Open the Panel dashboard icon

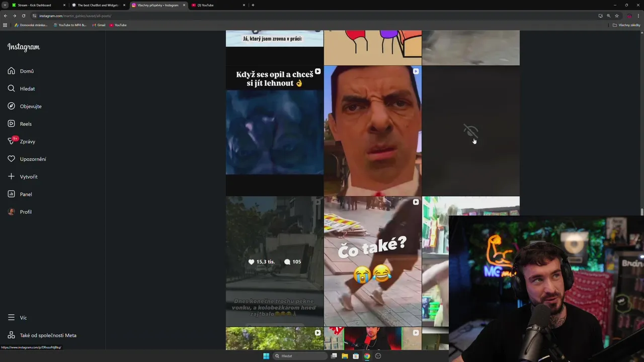(11, 194)
